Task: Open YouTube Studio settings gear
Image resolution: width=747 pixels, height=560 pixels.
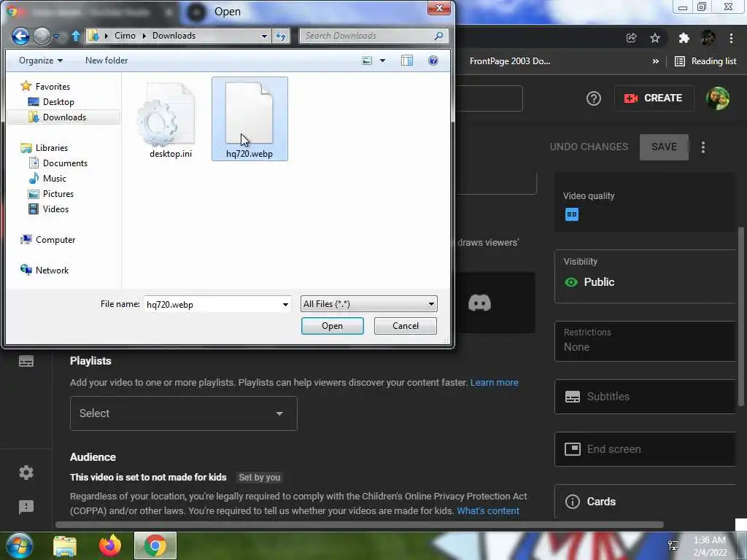Action: [26, 472]
